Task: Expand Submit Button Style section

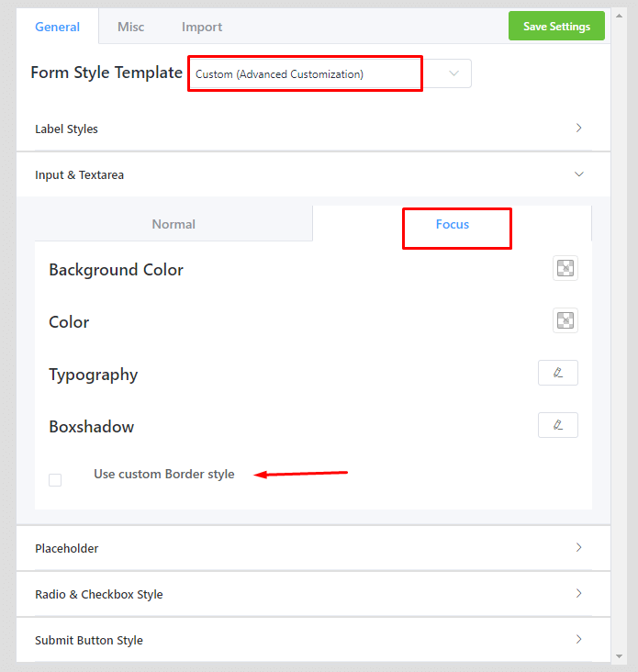Action: 89,640
